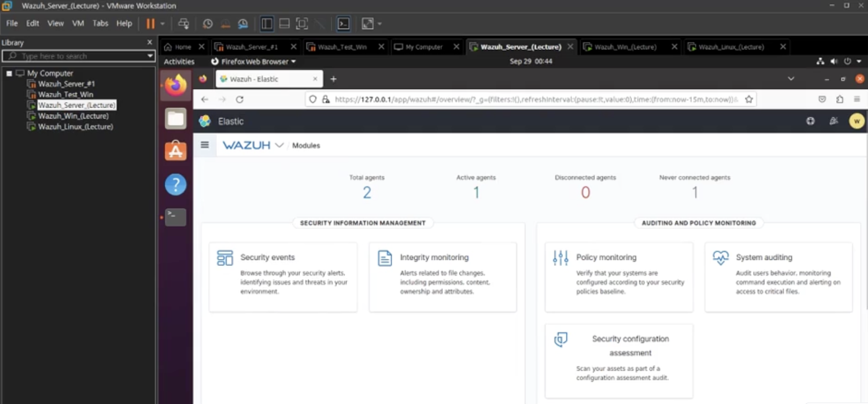This screenshot has width=868, height=404.
Task: Bookmark this page with the star
Action: tap(749, 100)
